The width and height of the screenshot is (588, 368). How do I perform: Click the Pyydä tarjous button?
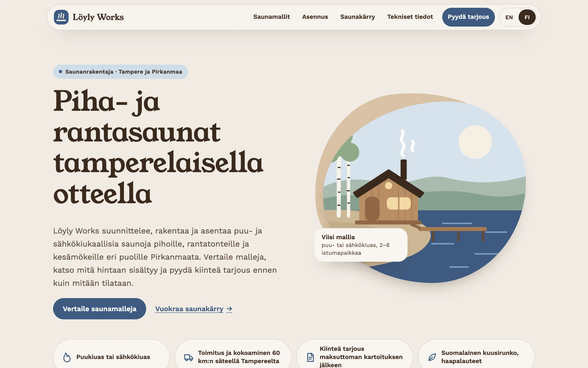pyautogui.click(x=468, y=17)
